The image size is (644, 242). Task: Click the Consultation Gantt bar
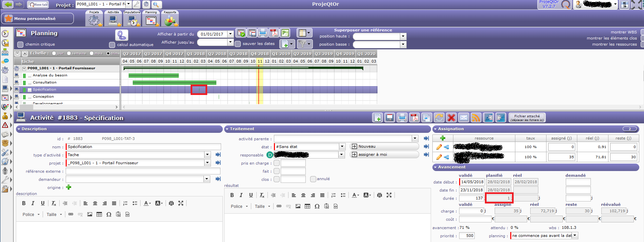(x=174, y=82)
